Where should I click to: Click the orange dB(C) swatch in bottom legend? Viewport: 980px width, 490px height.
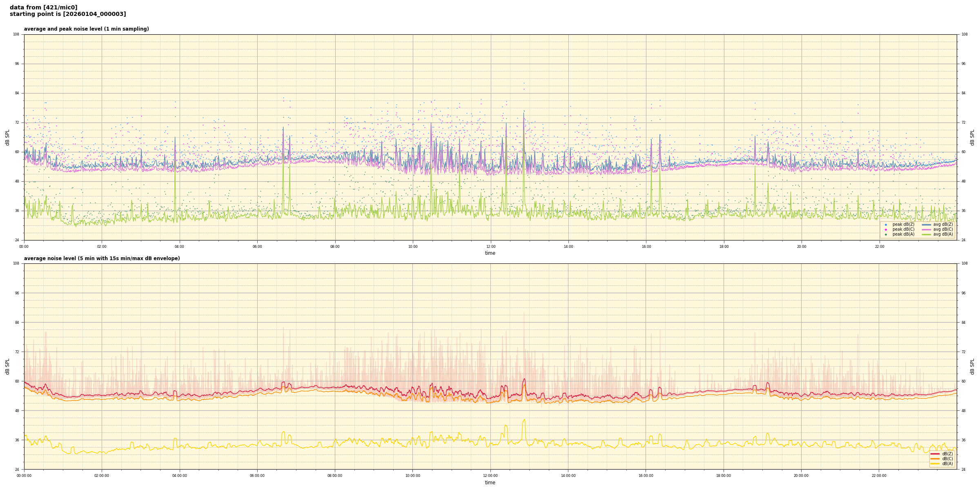click(x=935, y=459)
